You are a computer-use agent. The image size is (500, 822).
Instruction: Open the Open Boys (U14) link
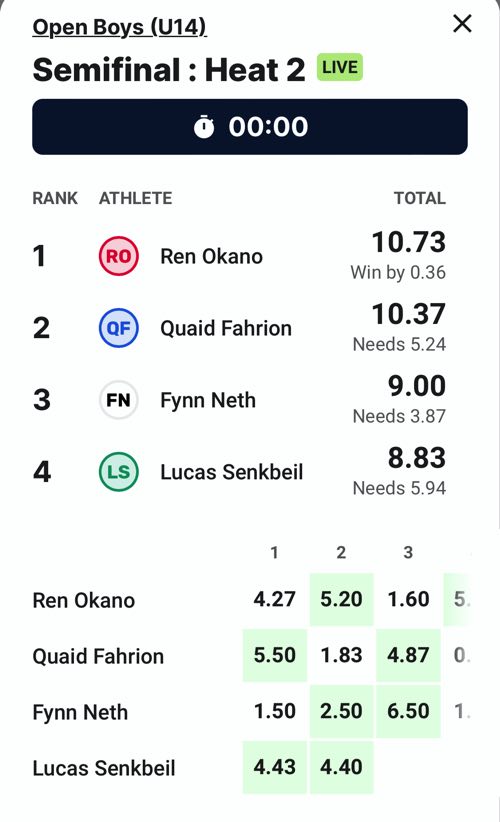[x=119, y=27]
